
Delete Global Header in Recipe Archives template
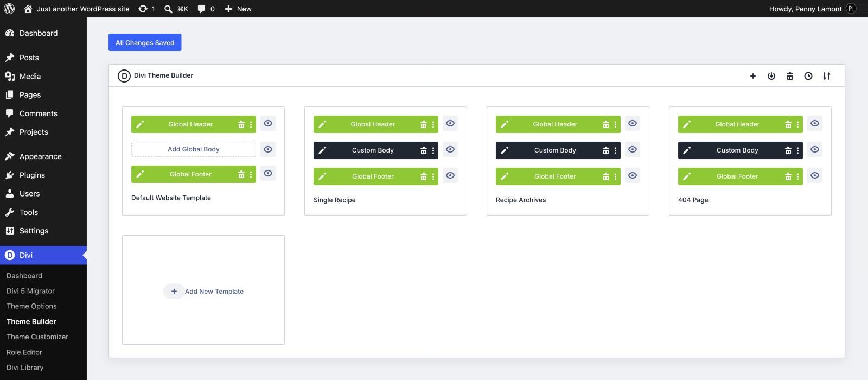pos(606,124)
